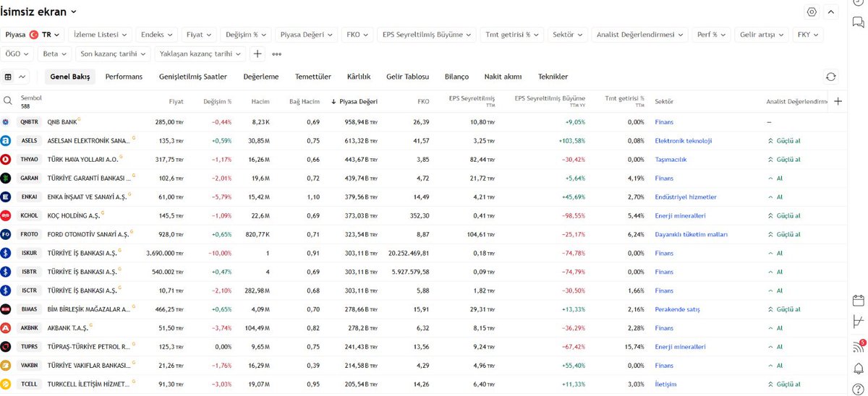
Task: Add new filter with plus button
Action: point(258,53)
